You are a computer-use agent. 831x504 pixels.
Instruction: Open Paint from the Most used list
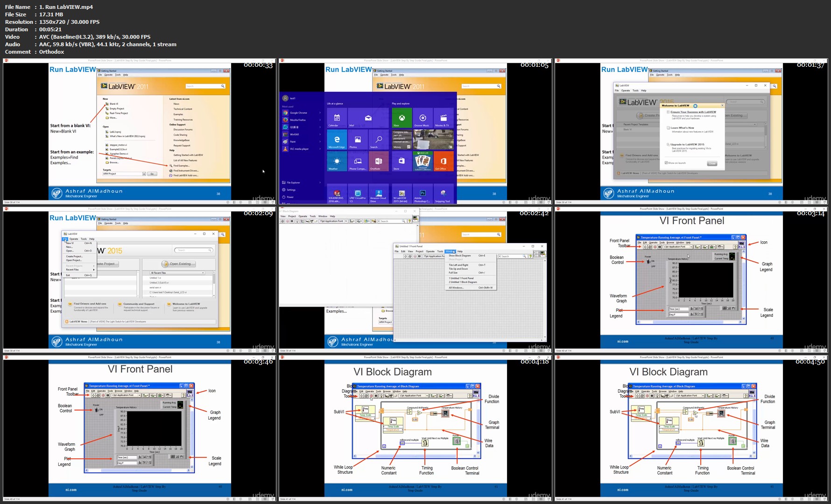[301, 141]
